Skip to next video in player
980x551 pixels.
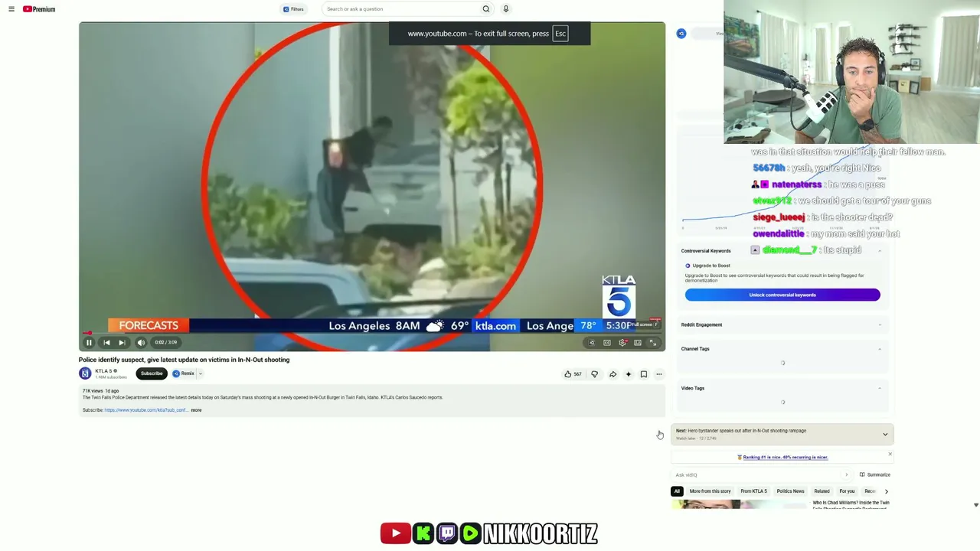122,343
